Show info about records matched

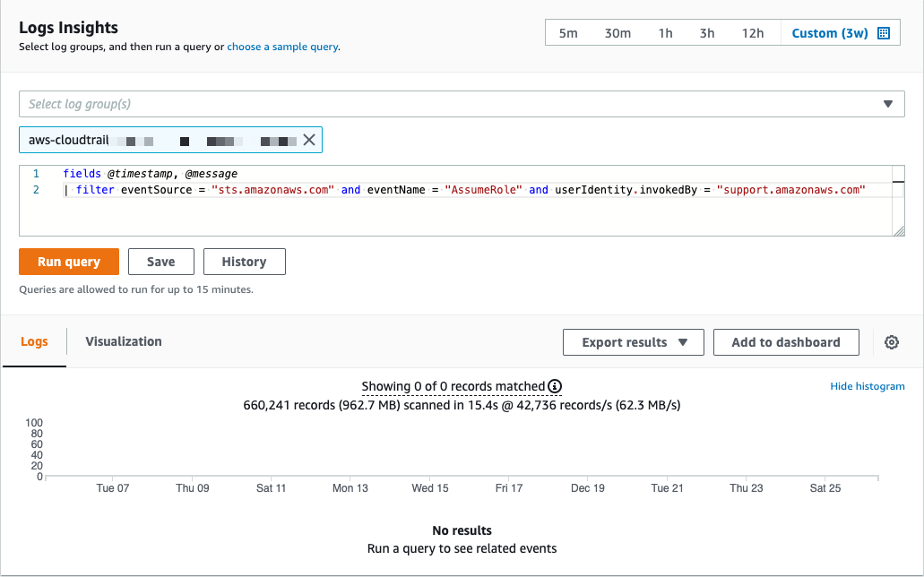click(555, 386)
